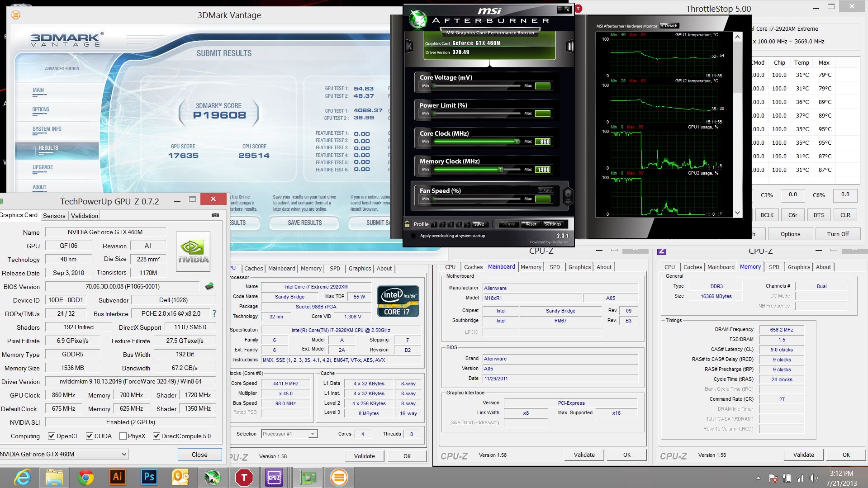Open user define fan settings gear

pos(568,196)
